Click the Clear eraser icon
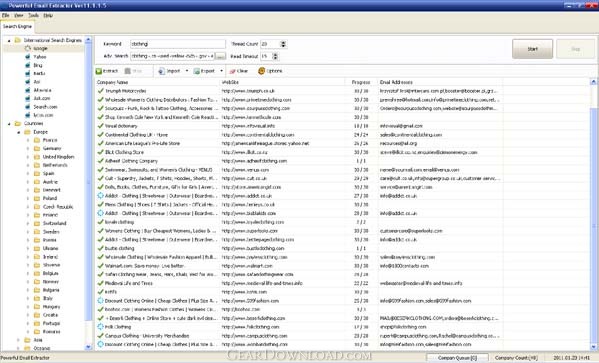599x363 pixels. pos(232,71)
